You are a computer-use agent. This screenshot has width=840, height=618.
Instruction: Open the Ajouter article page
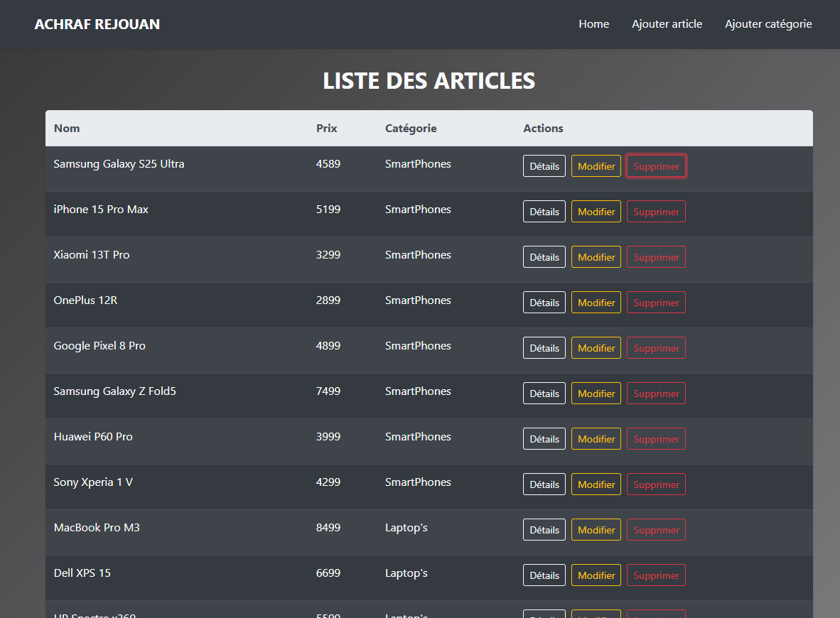pyautogui.click(x=667, y=24)
